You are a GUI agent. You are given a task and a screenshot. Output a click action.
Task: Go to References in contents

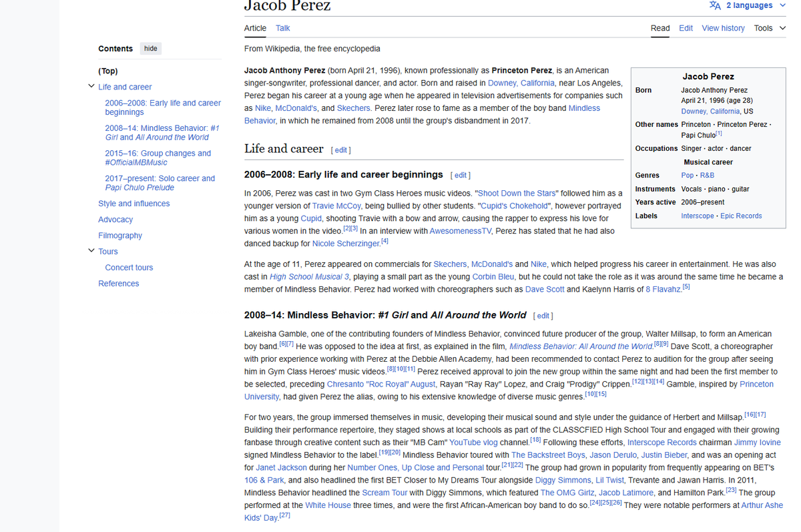pos(119,284)
